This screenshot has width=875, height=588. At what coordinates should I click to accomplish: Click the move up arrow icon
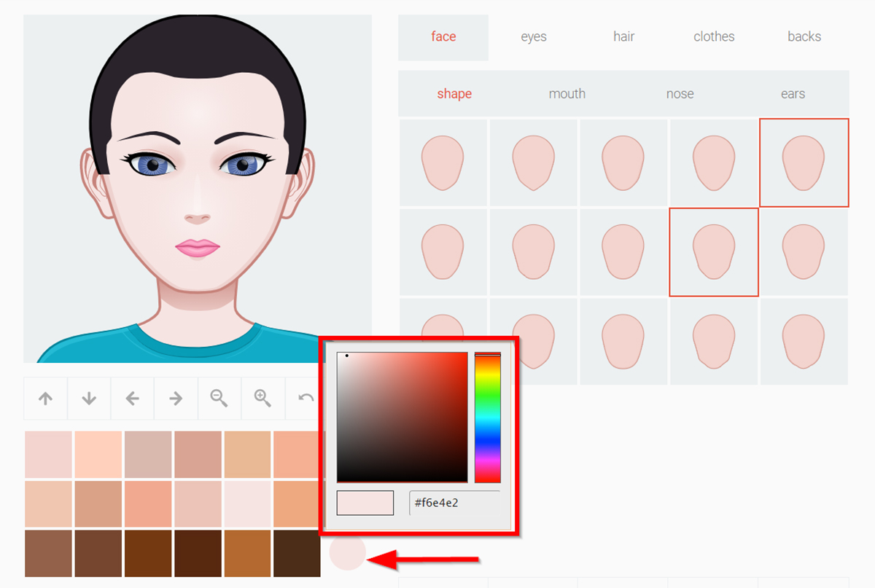pos(45,398)
